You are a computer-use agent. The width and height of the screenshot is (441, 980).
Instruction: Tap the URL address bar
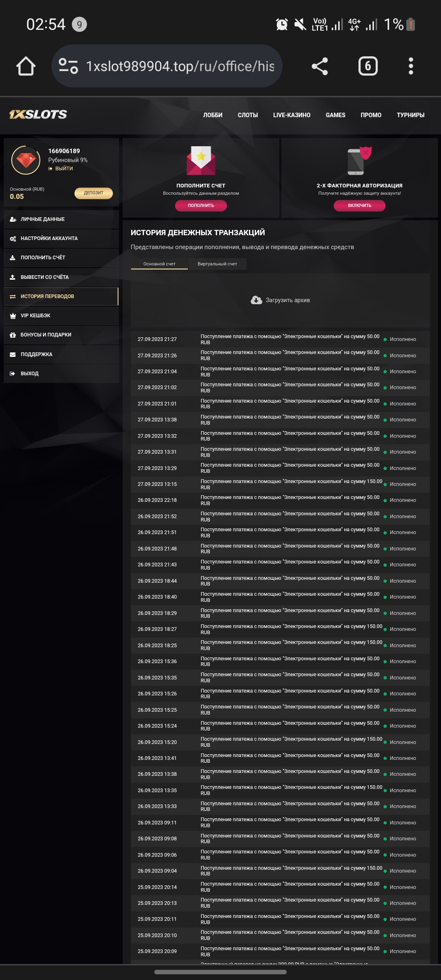[x=180, y=66]
